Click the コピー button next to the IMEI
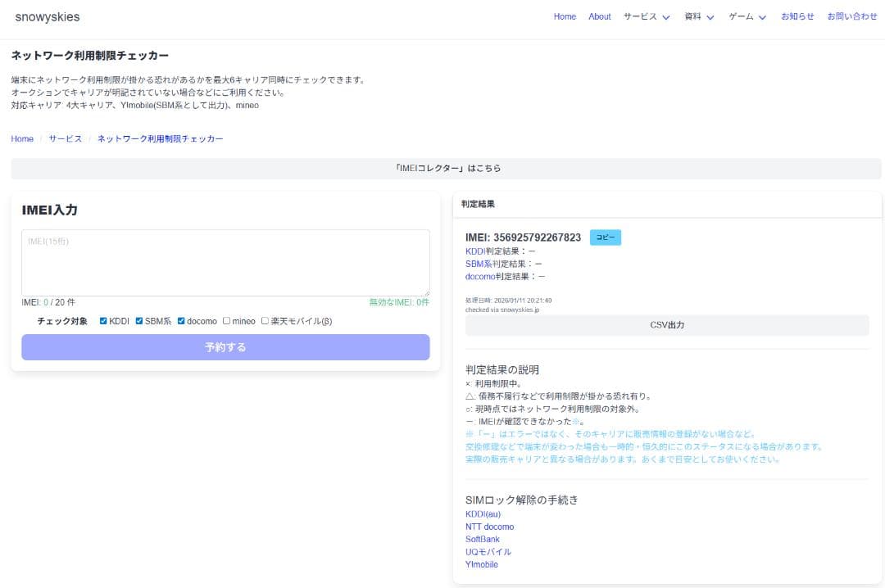The height and width of the screenshot is (588, 885). 605,237
